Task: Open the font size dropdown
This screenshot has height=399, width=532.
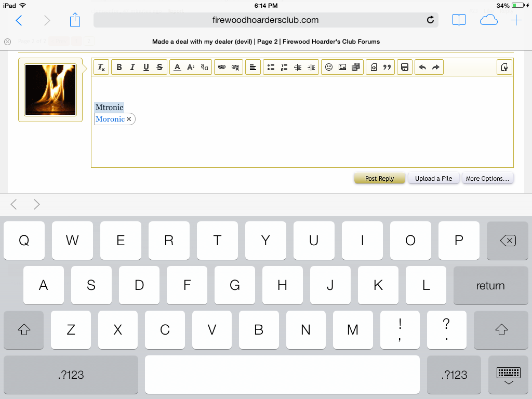Action: point(191,68)
